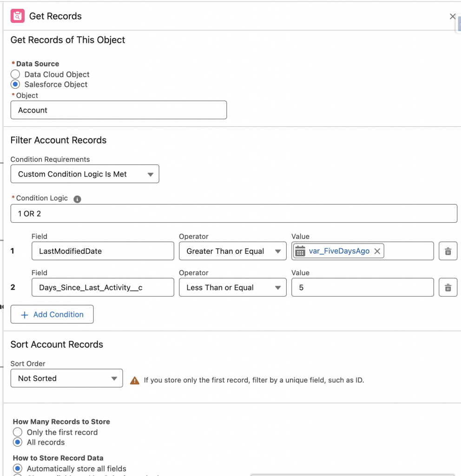The image size is (461, 476).
Task: Open the Greater Than or Equal operator dropdown
Action: click(232, 251)
